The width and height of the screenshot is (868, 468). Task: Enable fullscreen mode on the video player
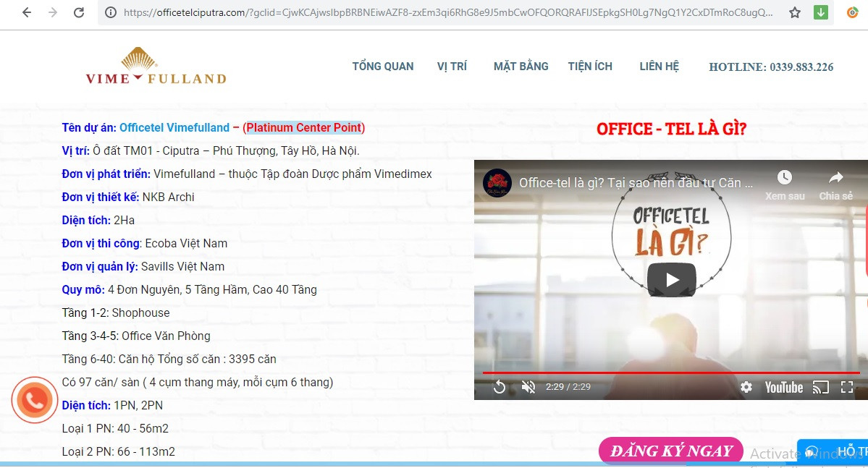coord(846,387)
